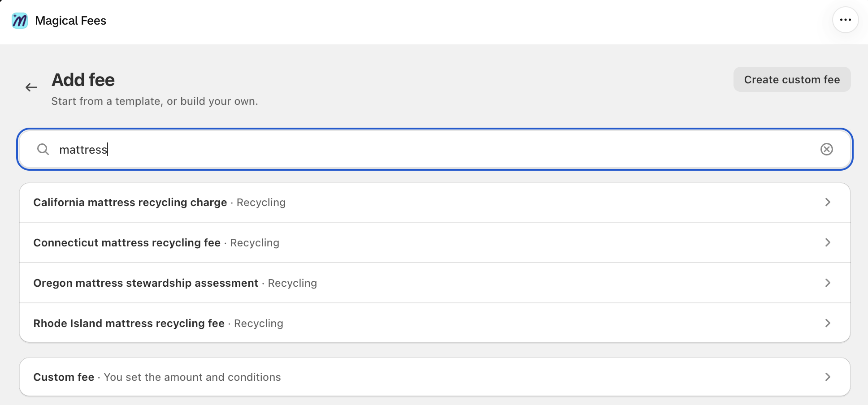Viewport: 868px width, 405px height.
Task: Click the magnifying glass search icon
Action: click(43, 149)
